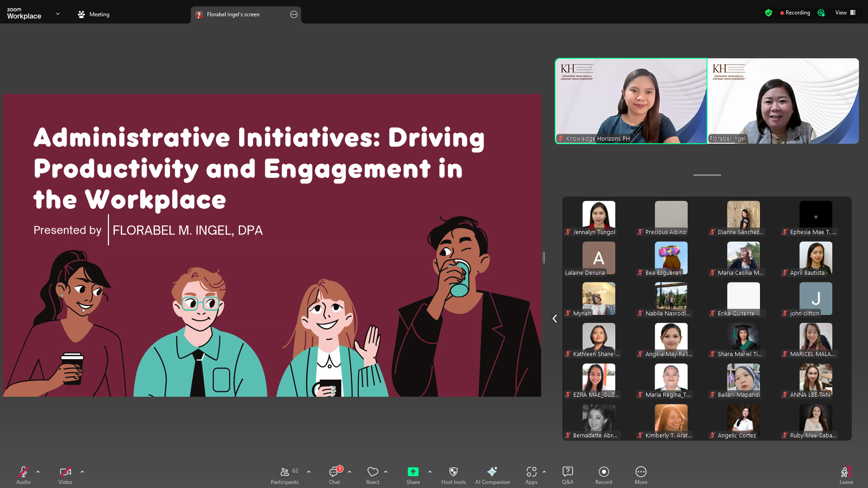Click the gallery resize handle bar
Image resolution: width=868 pixels, height=488 pixels.
[x=707, y=175]
